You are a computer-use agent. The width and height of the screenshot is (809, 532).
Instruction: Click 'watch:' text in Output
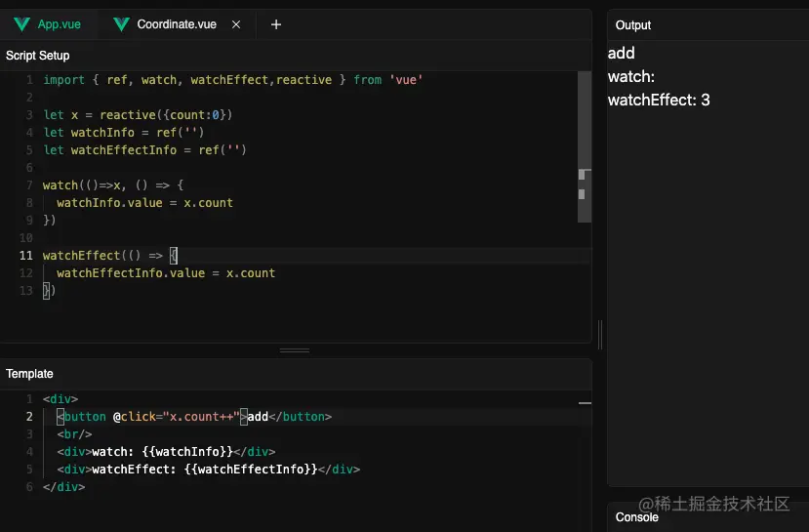tap(631, 77)
